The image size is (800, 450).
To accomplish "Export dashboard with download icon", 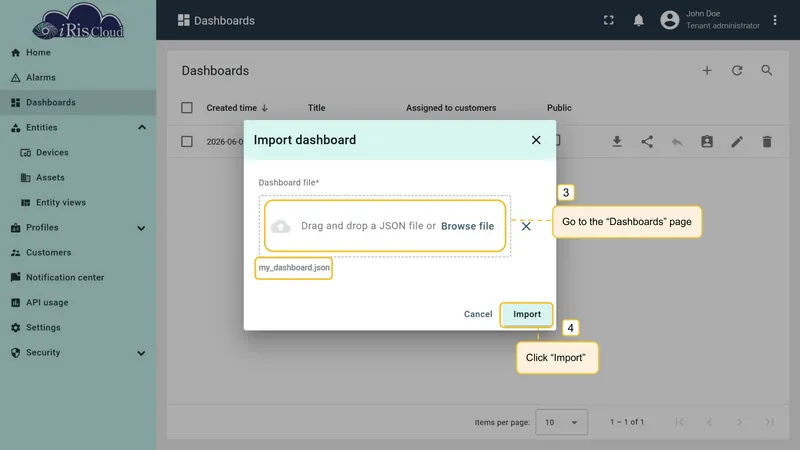I will click(617, 141).
